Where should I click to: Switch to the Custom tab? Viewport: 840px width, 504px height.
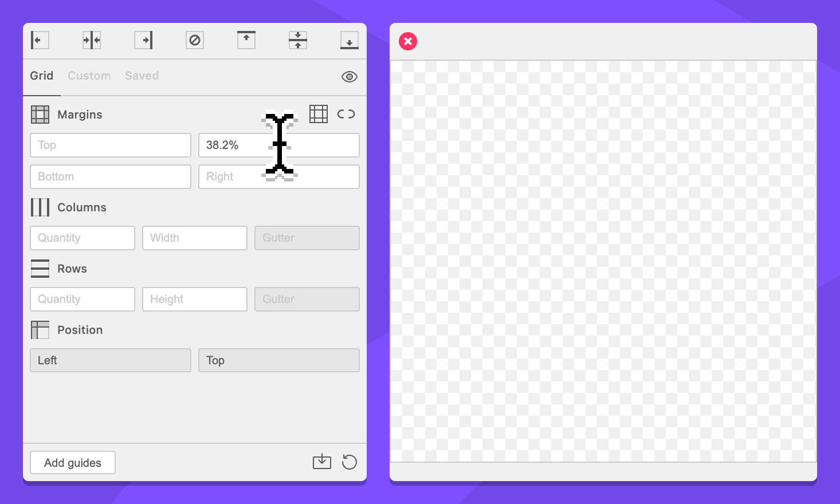(x=89, y=76)
